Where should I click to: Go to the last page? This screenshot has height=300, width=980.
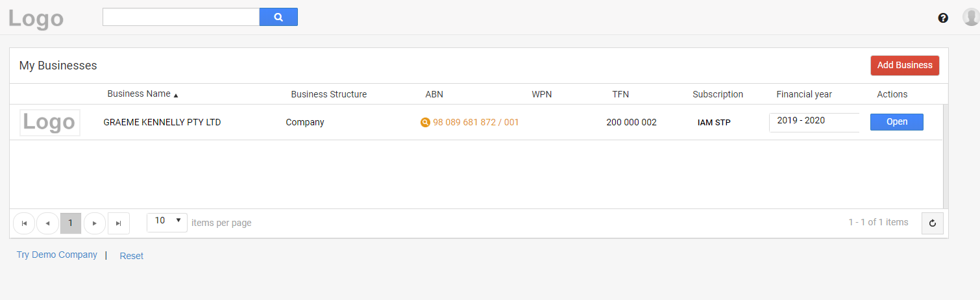point(118,223)
